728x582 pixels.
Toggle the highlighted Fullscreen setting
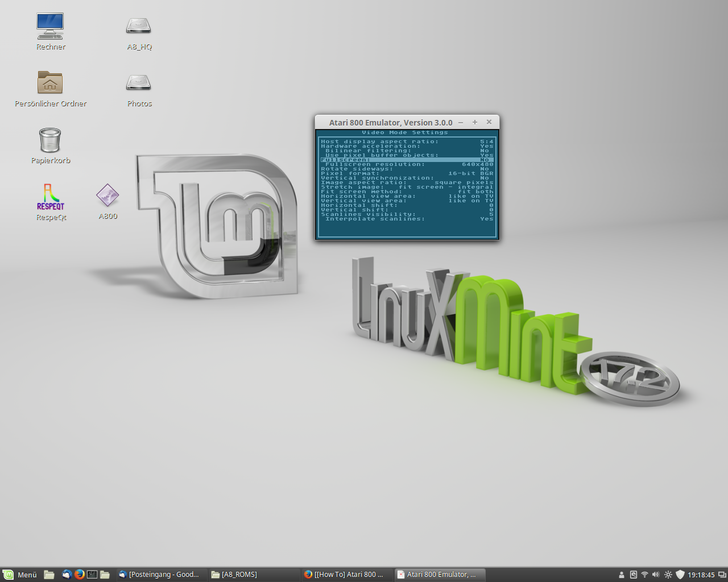pyautogui.click(x=407, y=160)
